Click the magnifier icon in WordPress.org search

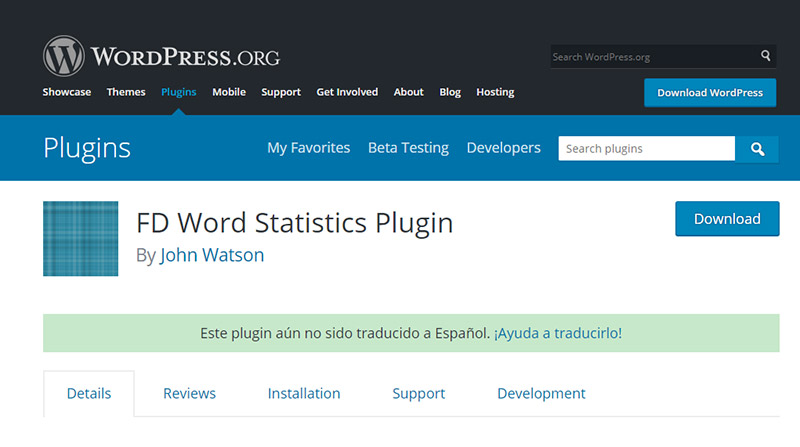pos(765,56)
